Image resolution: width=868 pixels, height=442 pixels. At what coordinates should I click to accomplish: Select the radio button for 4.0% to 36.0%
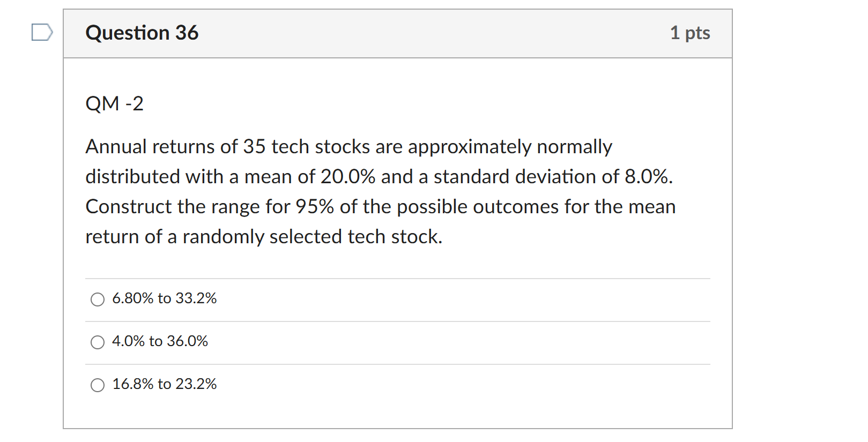(97, 342)
